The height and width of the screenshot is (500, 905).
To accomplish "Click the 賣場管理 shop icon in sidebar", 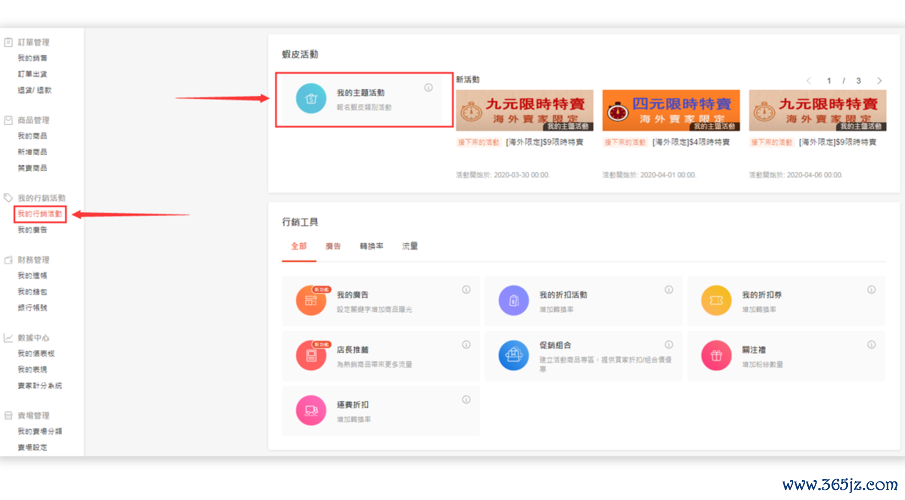I will [8, 416].
